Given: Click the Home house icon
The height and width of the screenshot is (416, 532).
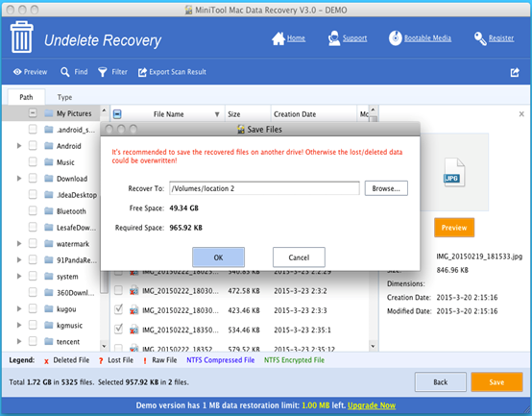Looking at the screenshot, I should point(278,38).
